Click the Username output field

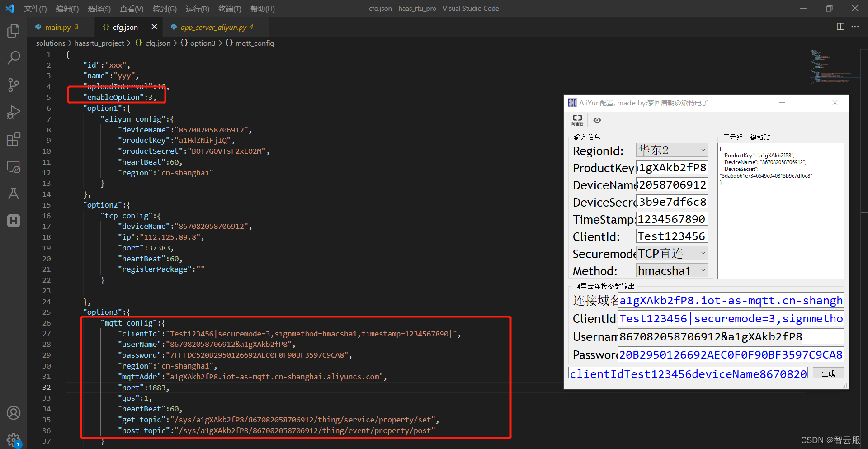tap(731, 336)
